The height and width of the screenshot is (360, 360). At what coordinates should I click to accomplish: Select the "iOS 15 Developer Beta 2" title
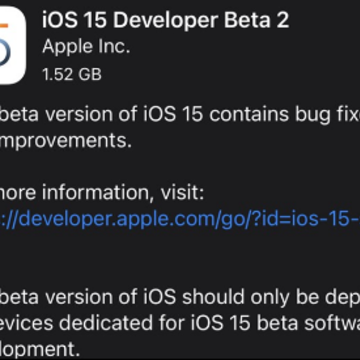(165, 20)
